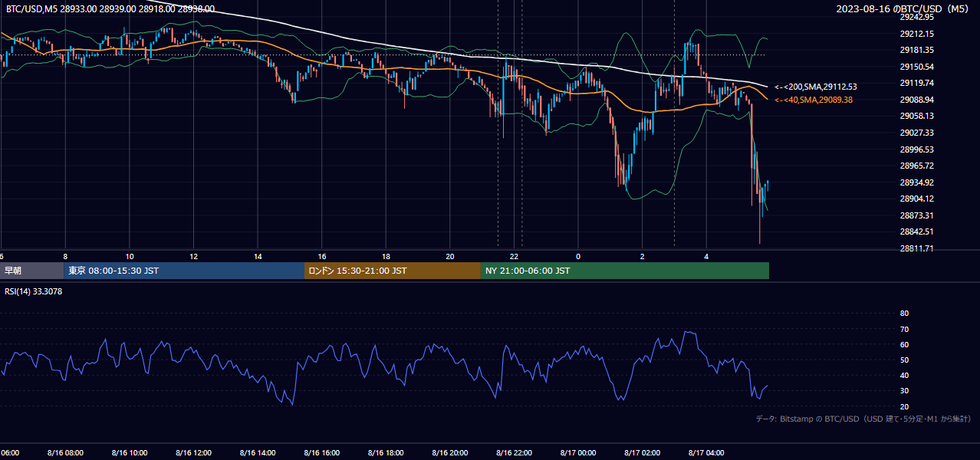Viewport: 980px width, 460px height.
Task: Click price axis label 29027.33
Action: [916, 133]
